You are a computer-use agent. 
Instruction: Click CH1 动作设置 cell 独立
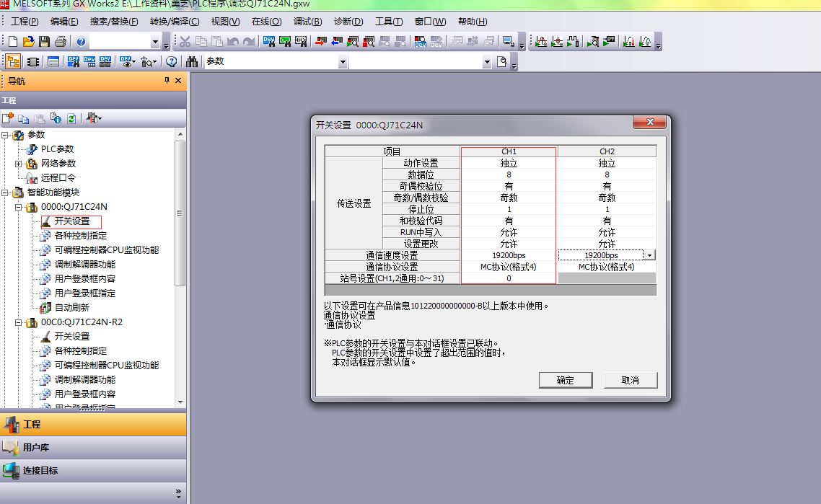[509, 163]
